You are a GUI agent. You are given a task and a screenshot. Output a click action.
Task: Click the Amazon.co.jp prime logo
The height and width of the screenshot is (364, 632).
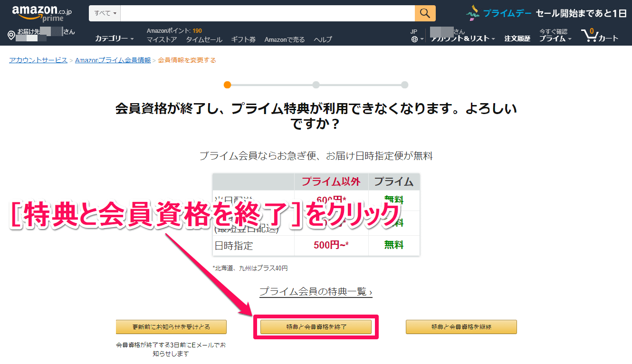click(x=42, y=13)
